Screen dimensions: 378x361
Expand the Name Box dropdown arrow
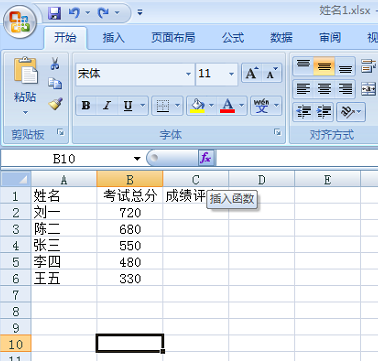[x=137, y=159]
